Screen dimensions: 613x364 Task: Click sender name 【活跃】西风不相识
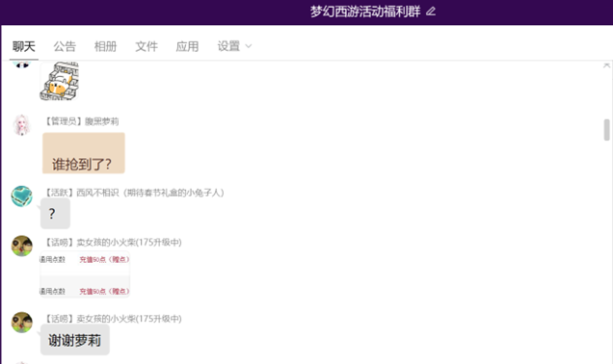pos(134,193)
